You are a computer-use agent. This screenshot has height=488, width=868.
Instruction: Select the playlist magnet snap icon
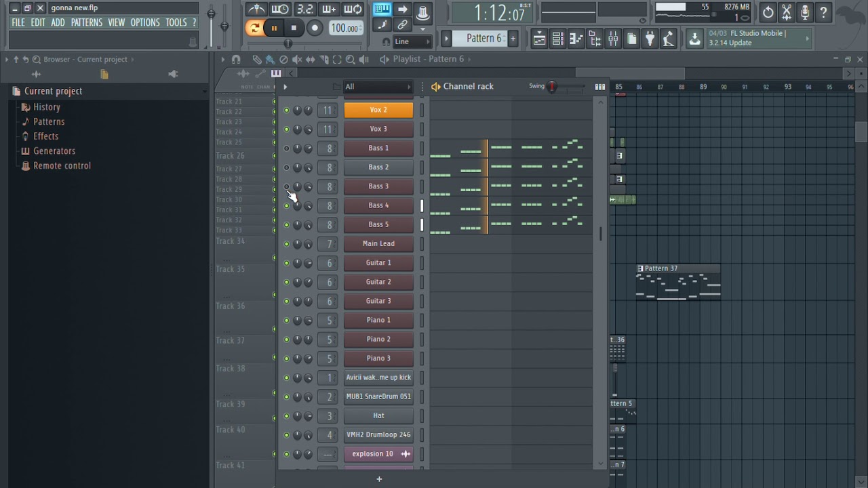[x=236, y=60]
